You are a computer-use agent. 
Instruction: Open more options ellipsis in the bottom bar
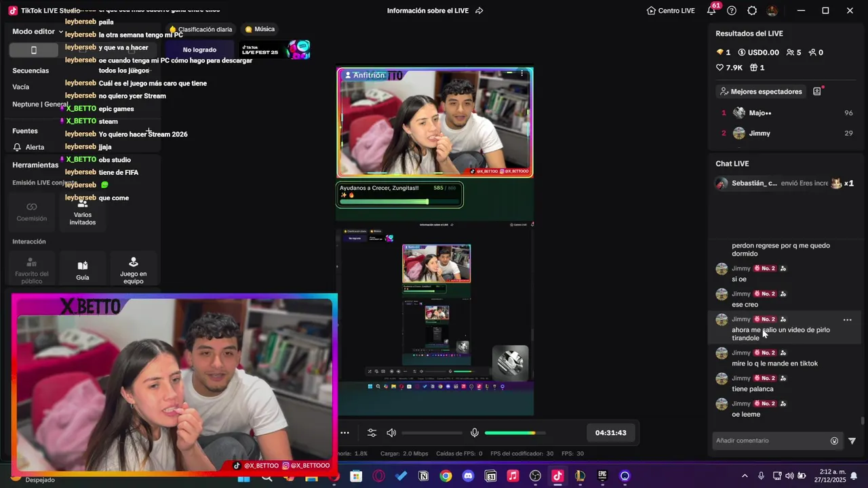(x=344, y=432)
